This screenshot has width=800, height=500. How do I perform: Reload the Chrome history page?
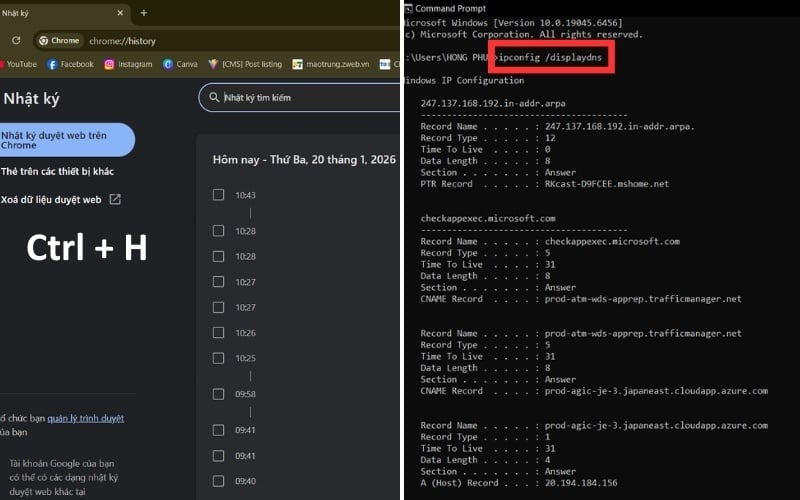16,40
